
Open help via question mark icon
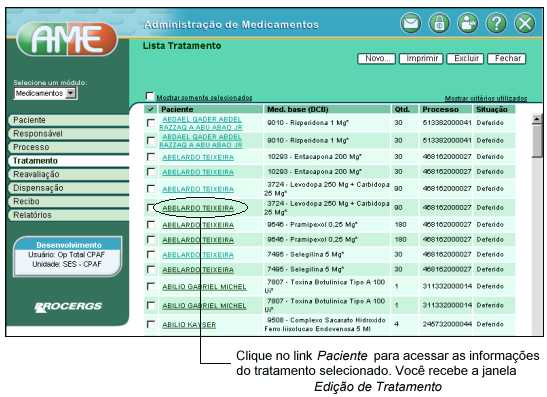pos(496,24)
